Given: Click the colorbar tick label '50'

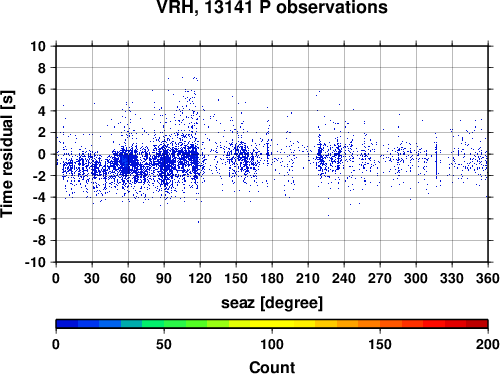Looking at the screenshot, I should coord(164,344).
